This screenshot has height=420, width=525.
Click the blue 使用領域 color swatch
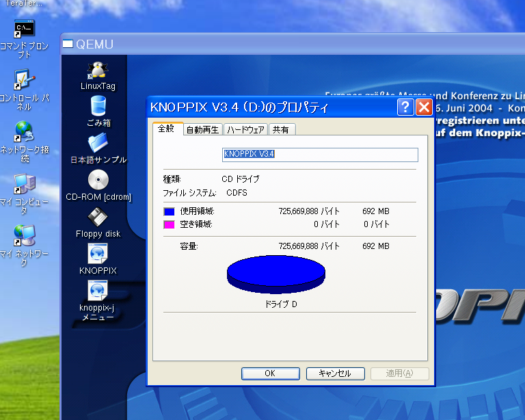169,211
